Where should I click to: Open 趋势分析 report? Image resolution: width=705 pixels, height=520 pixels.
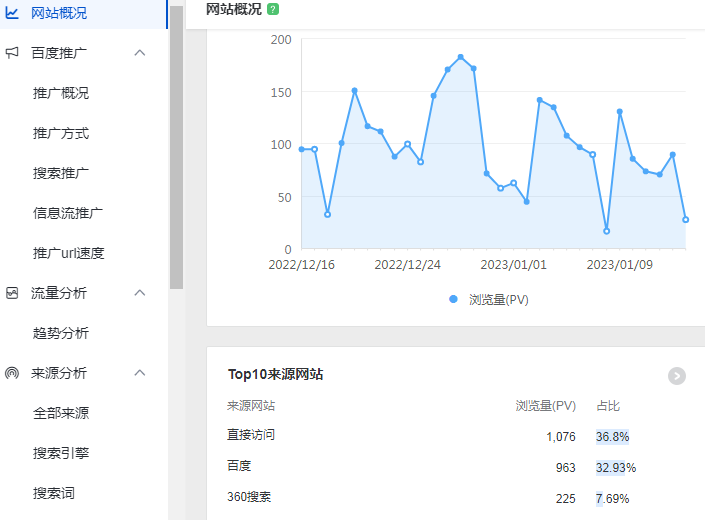click(x=61, y=333)
